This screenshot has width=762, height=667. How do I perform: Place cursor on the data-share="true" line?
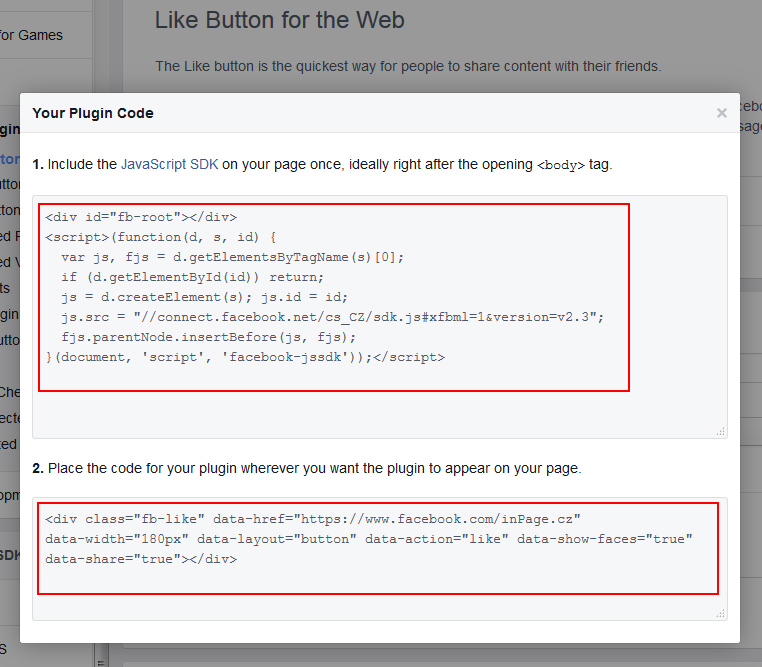141,559
